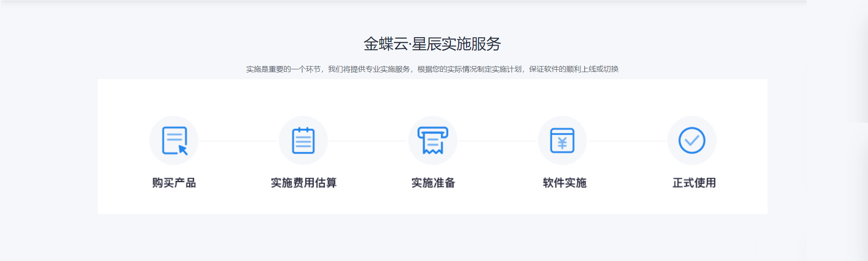Click the subtitle phrase 根据您的实际情况制定实施计划
This screenshot has height=261, width=868.
click(x=469, y=69)
